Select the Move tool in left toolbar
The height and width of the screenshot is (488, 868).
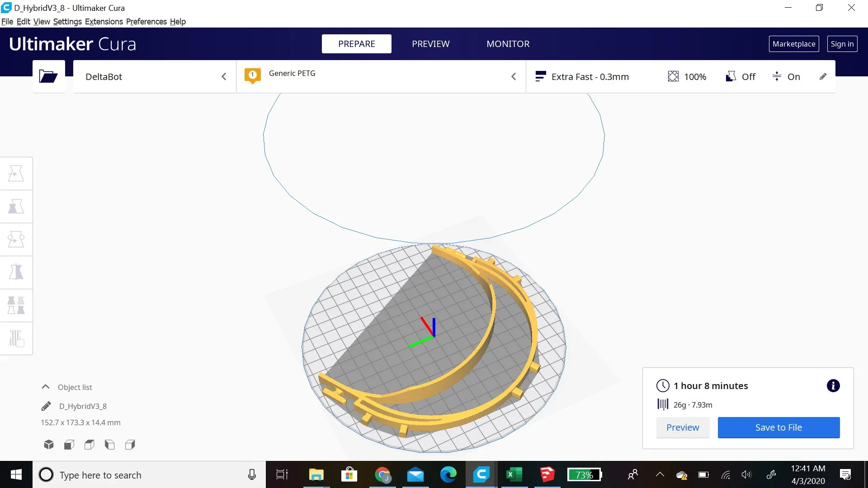point(16,174)
